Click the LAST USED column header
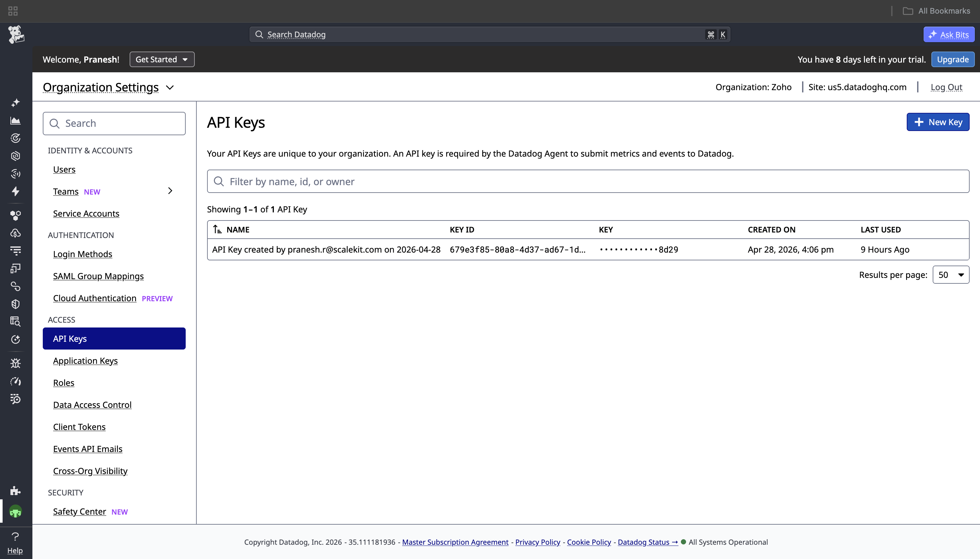This screenshot has height=559, width=980. [x=881, y=229]
